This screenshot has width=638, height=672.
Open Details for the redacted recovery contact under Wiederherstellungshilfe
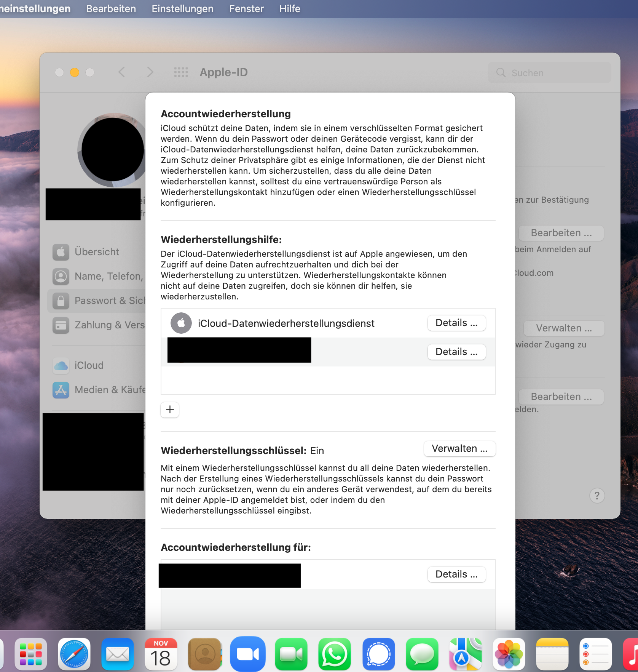click(456, 352)
